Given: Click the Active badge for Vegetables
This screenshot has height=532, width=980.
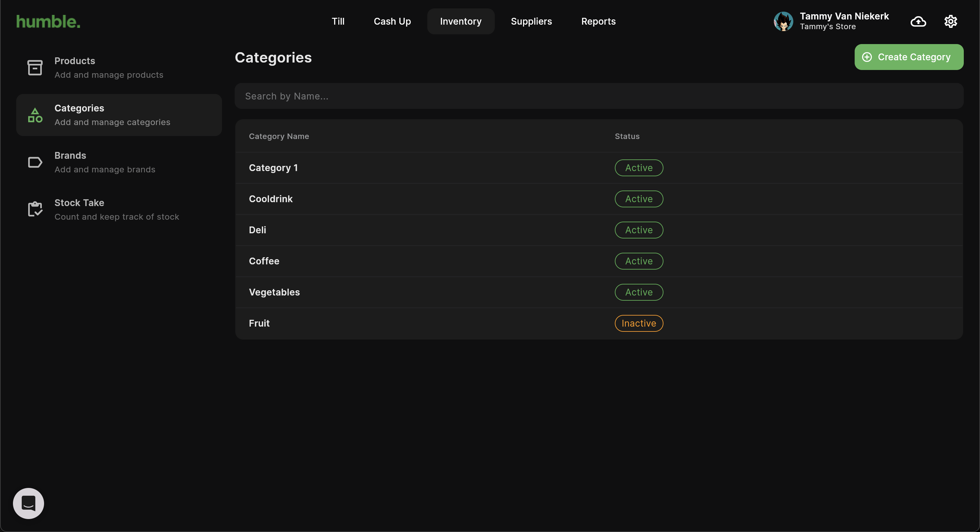Looking at the screenshot, I should coord(639,293).
